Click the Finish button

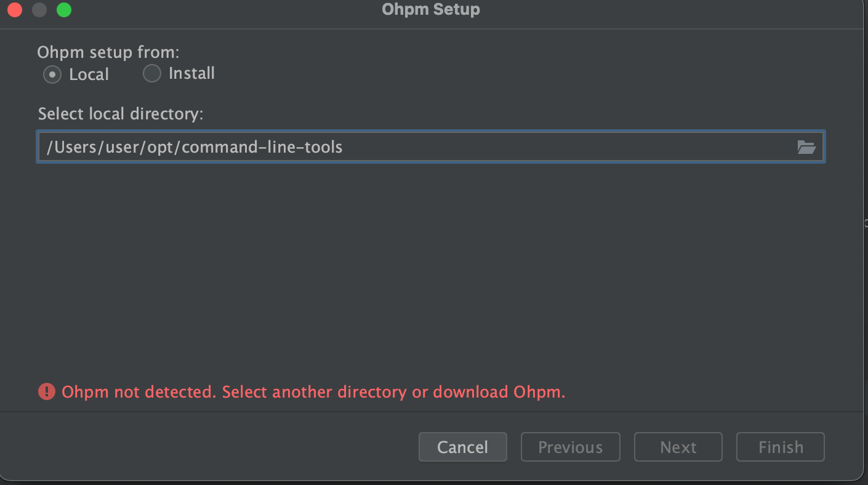click(781, 447)
